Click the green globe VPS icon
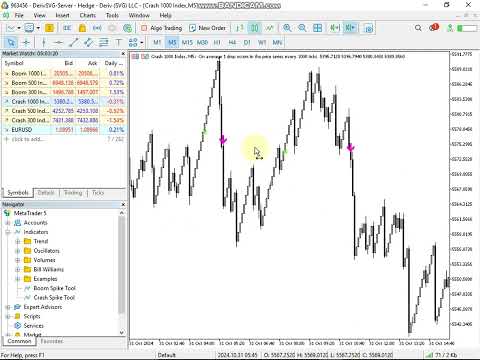This screenshot has width=480, height=360. pos(127,28)
